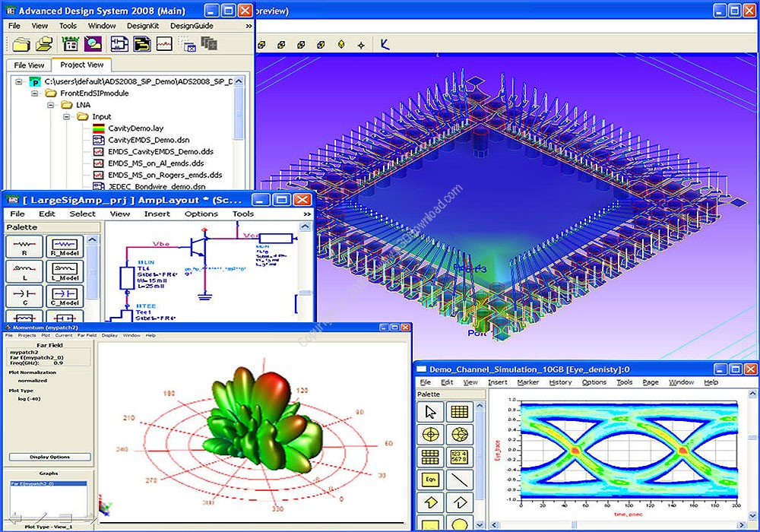Insert a stacked plot from the palette
760x532 pixels.
coord(430,457)
